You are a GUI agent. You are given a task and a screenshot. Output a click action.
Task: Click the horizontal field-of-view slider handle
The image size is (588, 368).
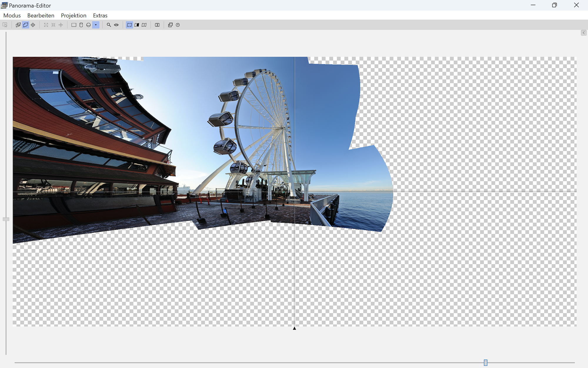pyautogui.click(x=486, y=362)
